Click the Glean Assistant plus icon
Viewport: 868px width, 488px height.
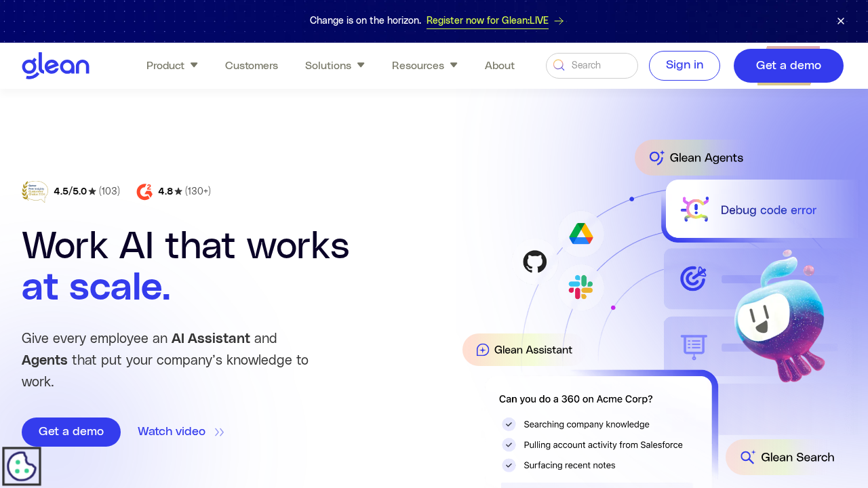click(x=482, y=350)
